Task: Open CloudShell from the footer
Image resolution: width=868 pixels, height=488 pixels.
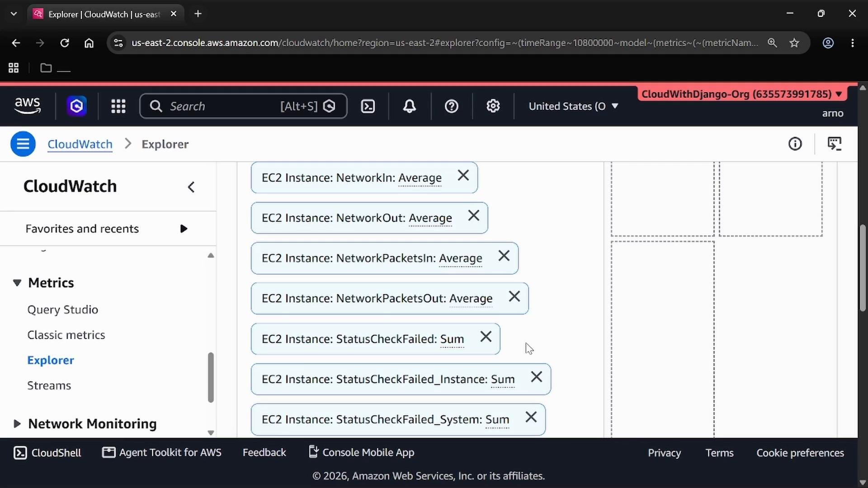Action: point(47,453)
